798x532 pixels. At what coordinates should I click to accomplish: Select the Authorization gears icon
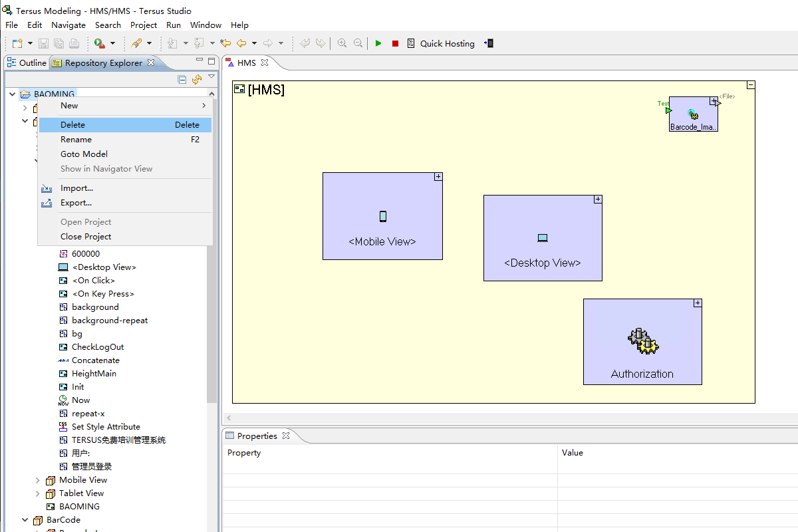tap(642, 340)
